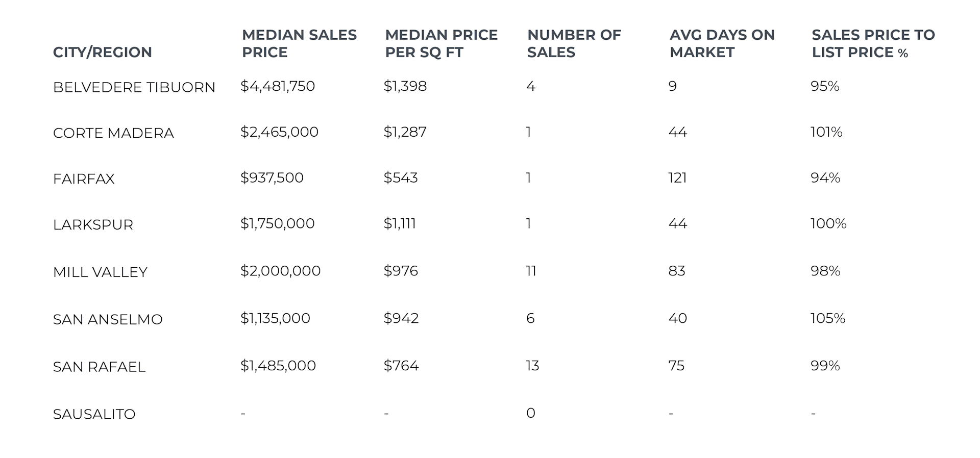Select the FAIRFAX city name

[x=84, y=179]
